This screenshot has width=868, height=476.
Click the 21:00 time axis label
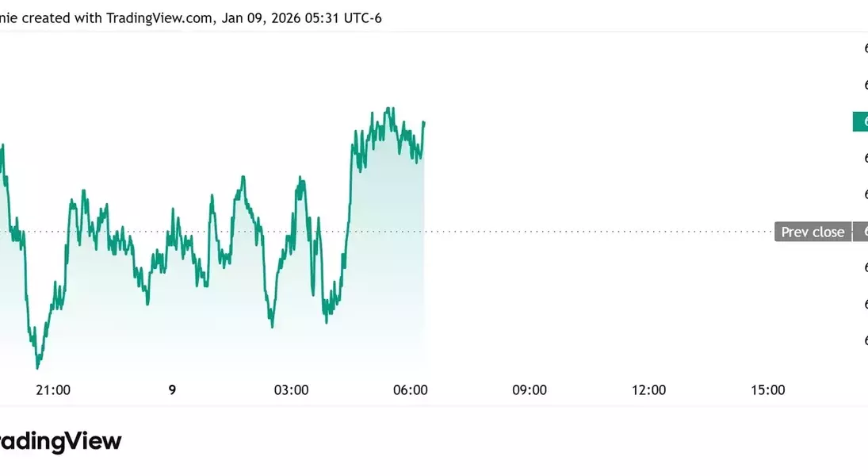click(54, 390)
